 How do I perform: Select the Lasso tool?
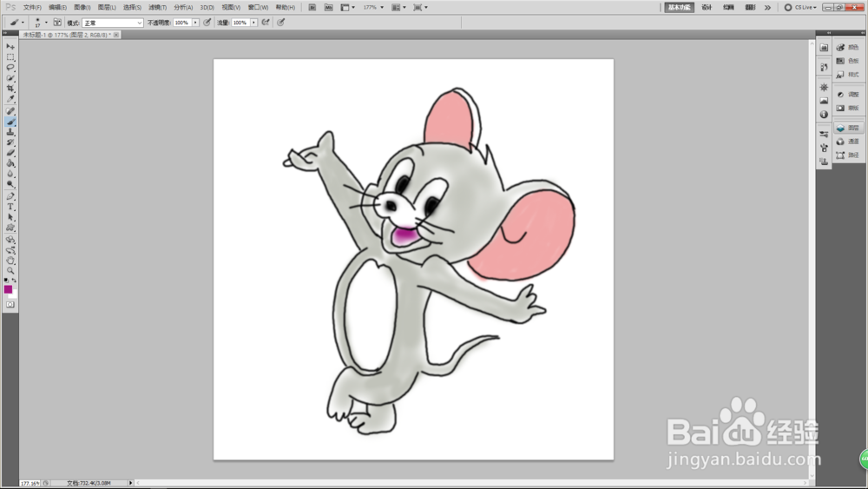tap(10, 68)
